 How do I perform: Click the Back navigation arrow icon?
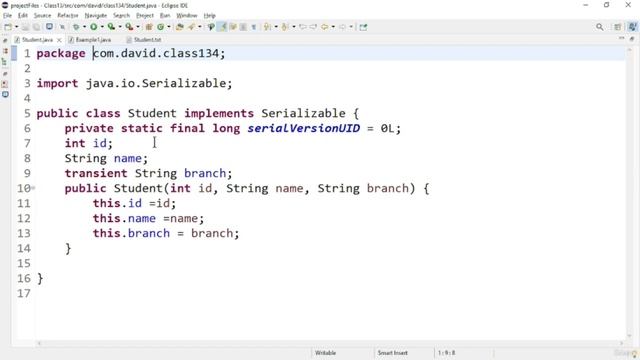[324, 27]
